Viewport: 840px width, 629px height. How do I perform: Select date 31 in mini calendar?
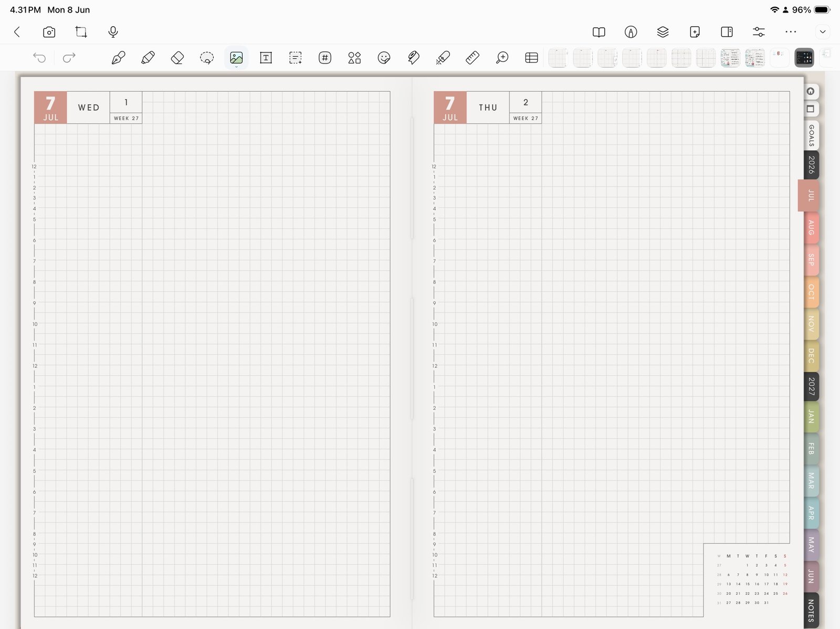pyautogui.click(x=766, y=603)
